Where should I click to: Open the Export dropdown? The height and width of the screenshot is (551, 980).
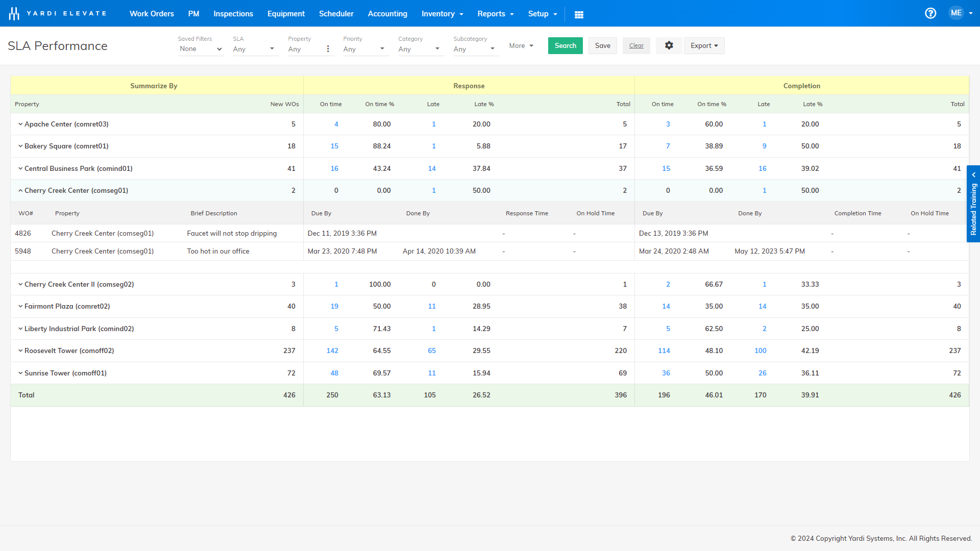[704, 45]
